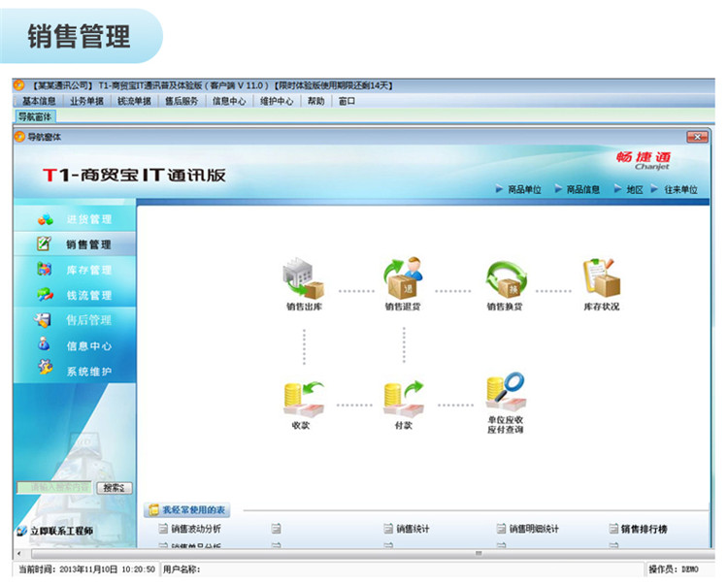The height and width of the screenshot is (585, 728).
Task: Click the 我经常使用的表 folder icon
Action: [152, 510]
